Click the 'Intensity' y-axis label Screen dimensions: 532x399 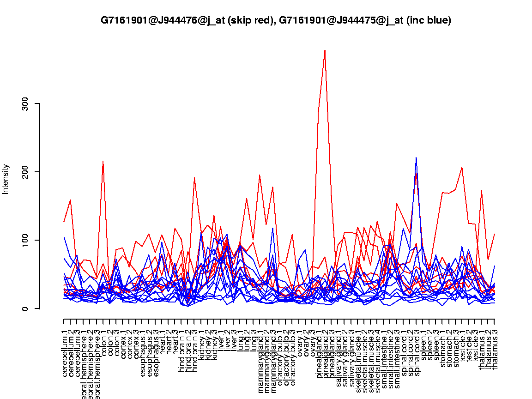click(x=6, y=179)
